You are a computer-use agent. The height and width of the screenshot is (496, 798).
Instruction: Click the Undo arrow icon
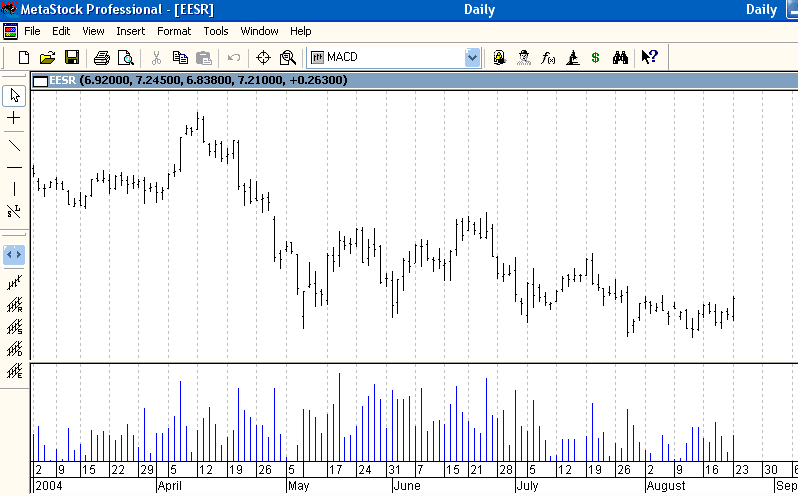pyautogui.click(x=234, y=57)
